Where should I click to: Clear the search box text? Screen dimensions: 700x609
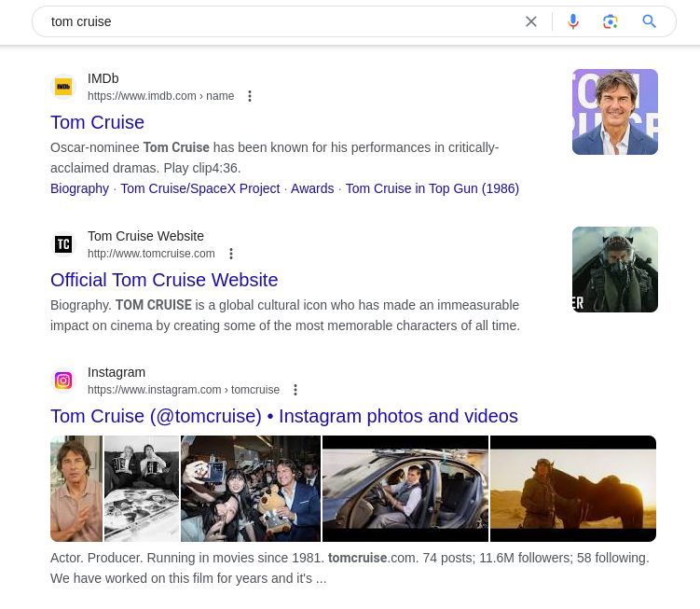531,21
